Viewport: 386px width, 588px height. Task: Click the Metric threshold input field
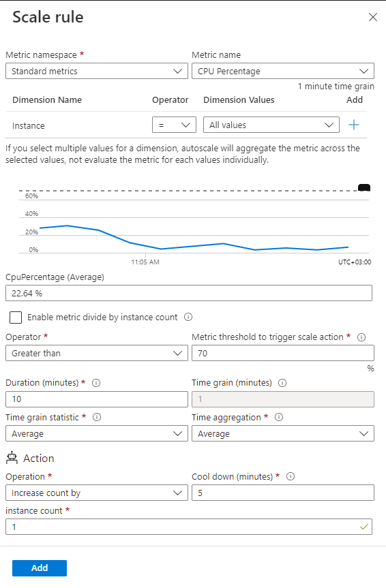coord(283,353)
